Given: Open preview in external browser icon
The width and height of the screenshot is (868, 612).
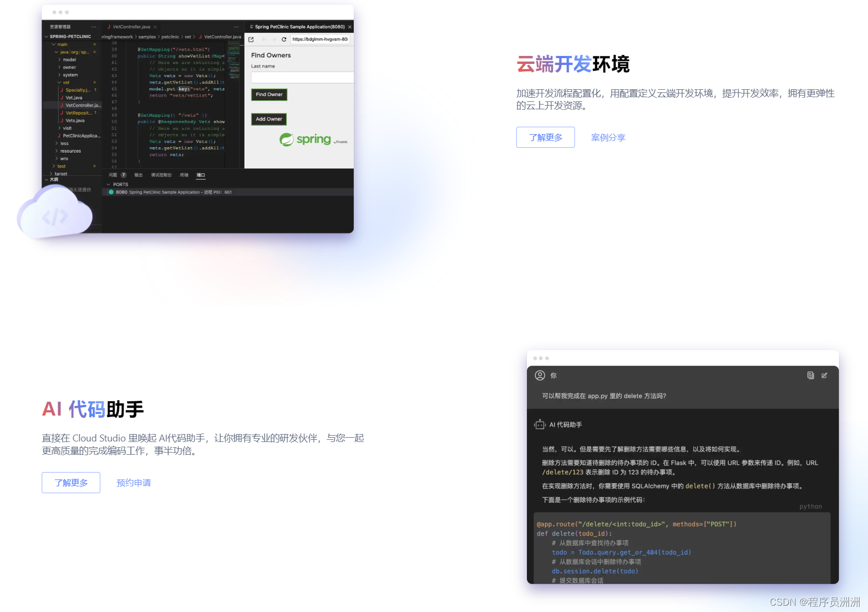Looking at the screenshot, I should pos(251,40).
